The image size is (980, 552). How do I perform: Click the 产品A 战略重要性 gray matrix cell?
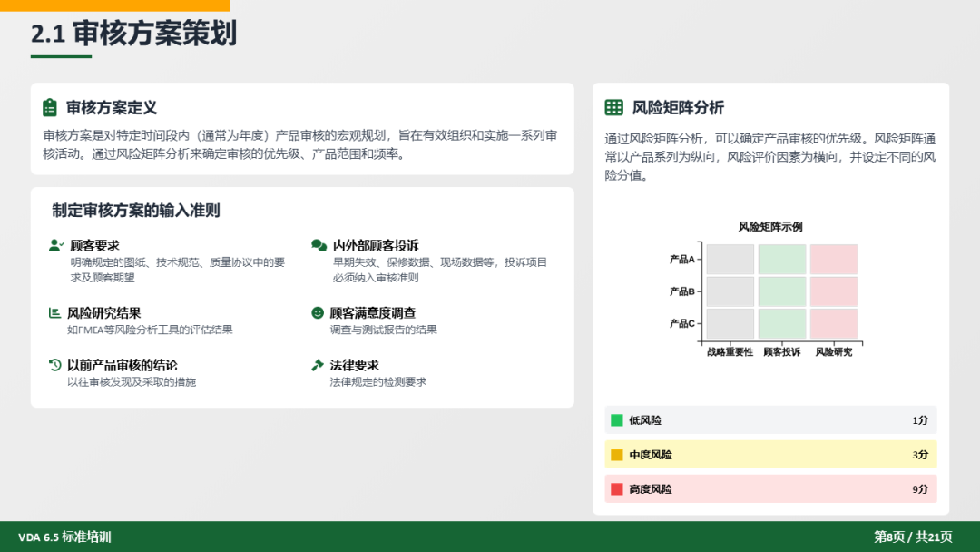click(730, 260)
